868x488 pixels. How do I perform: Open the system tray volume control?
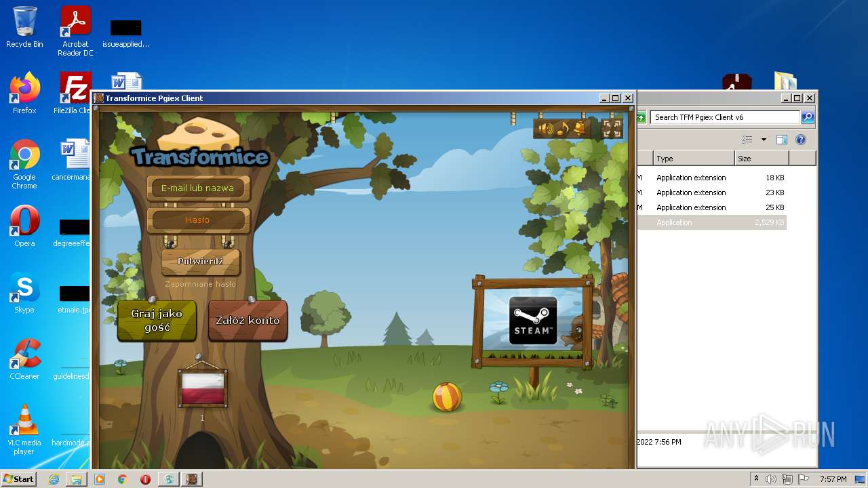(x=771, y=479)
